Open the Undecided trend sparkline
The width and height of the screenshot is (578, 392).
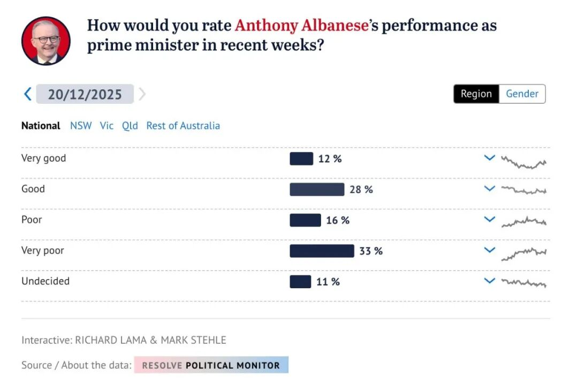[523, 282]
